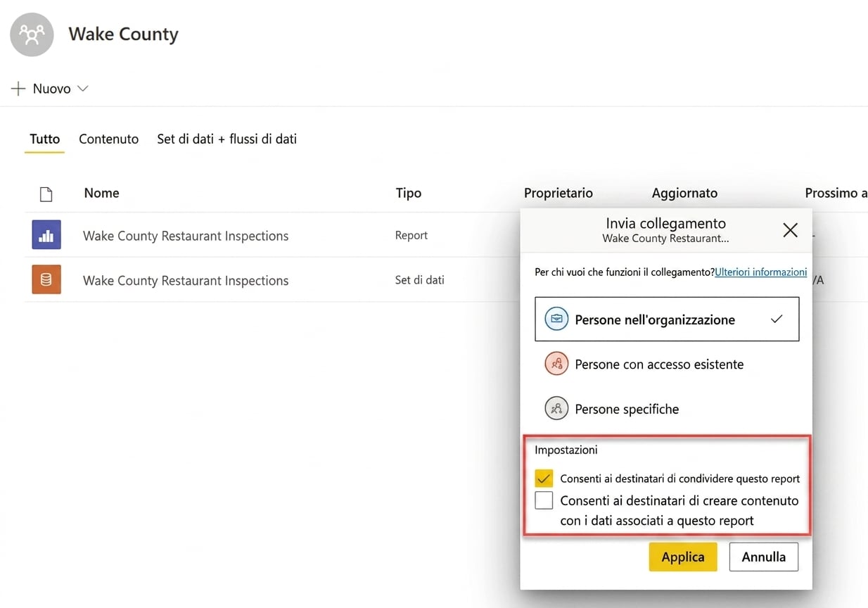Sort by the Proprietario column header
This screenshot has width=868, height=608.
[558, 193]
